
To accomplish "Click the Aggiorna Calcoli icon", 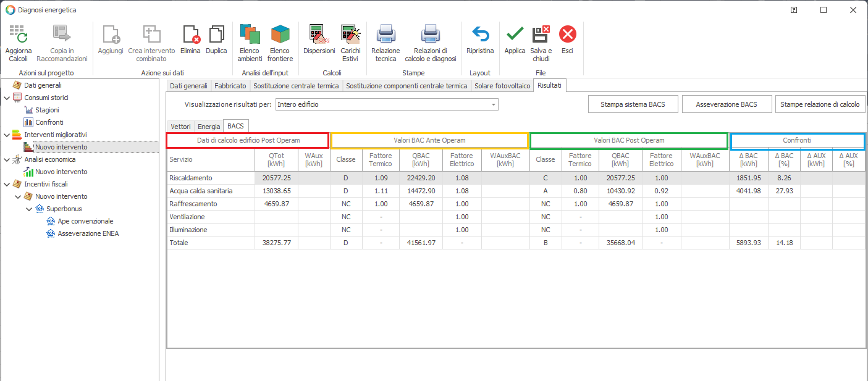I will pos(18,35).
